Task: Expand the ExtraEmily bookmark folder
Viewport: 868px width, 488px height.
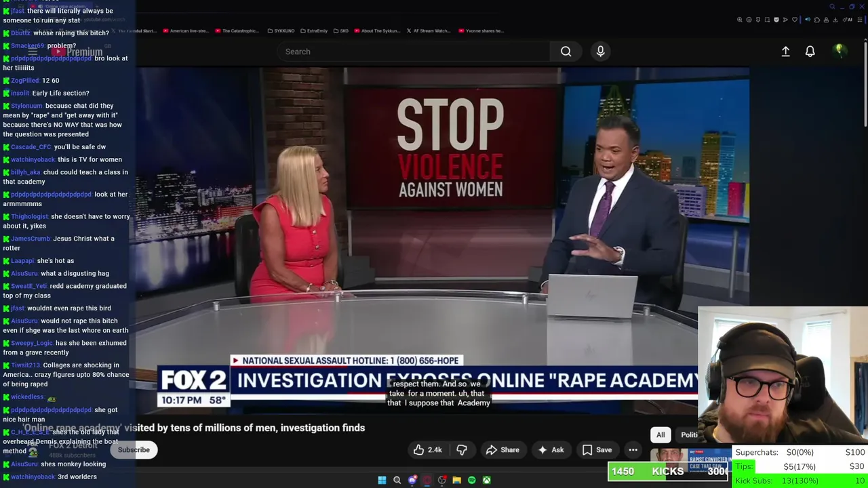Action: tap(314, 30)
